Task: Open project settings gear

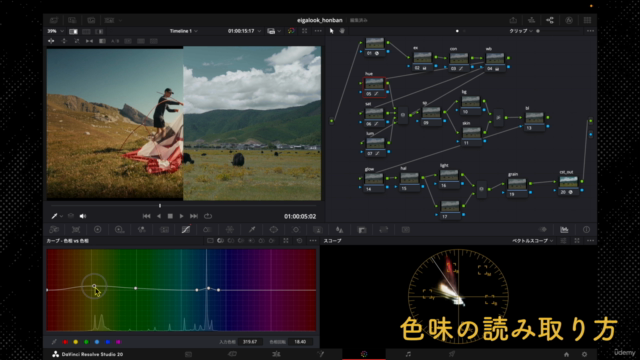Action: coord(584,354)
